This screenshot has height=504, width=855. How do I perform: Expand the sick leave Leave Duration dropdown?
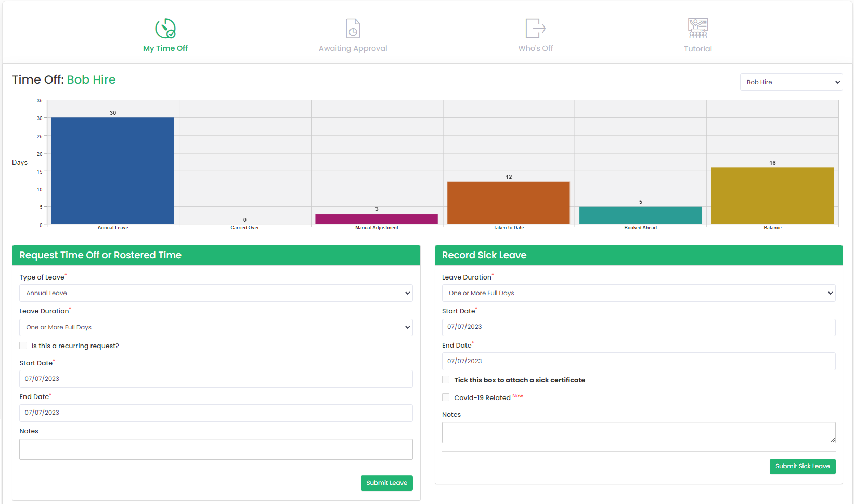638,293
